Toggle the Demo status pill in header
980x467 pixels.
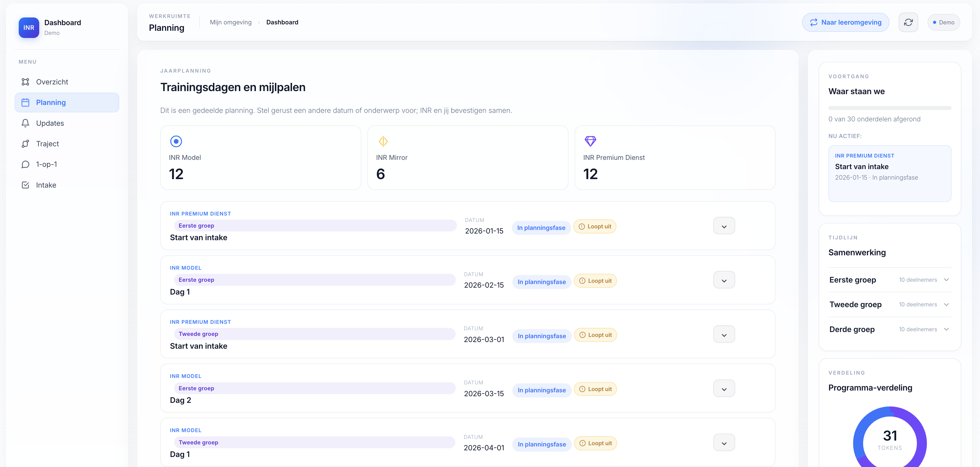(944, 23)
